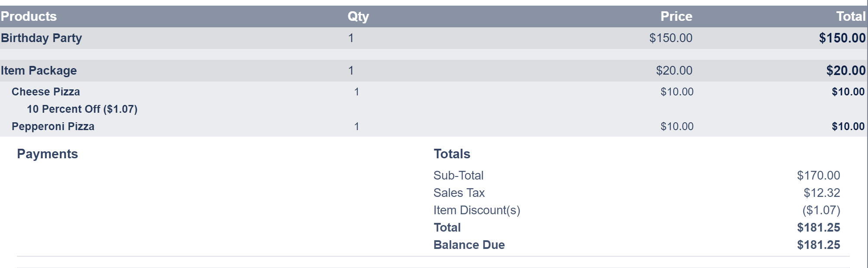Select the Birthday Party product row

pyautogui.click(x=41, y=38)
